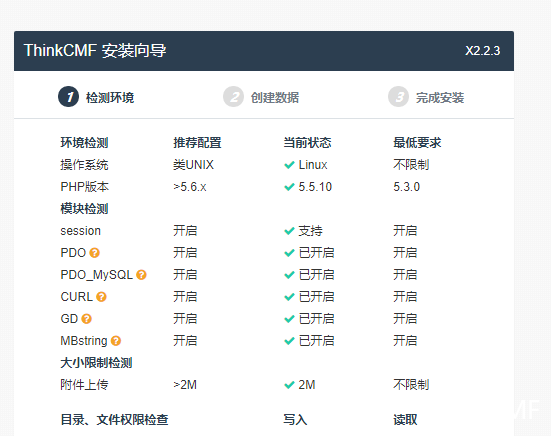Click the MBstring help question mark icon
The height and width of the screenshot is (436, 551).
coord(116,341)
